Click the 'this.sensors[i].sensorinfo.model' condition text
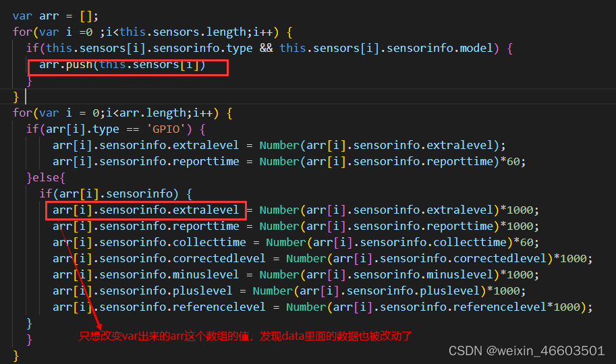The width and height of the screenshot is (616, 364). click(386, 49)
